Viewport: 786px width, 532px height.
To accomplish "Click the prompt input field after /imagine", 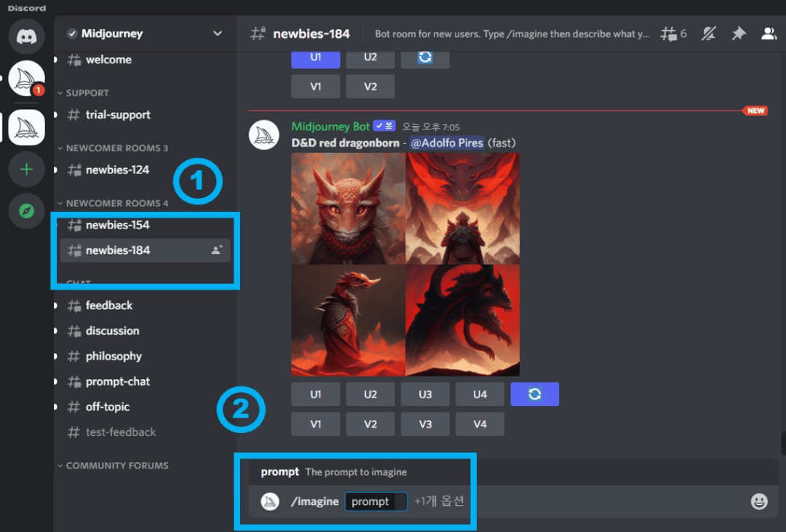I will (376, 501).
